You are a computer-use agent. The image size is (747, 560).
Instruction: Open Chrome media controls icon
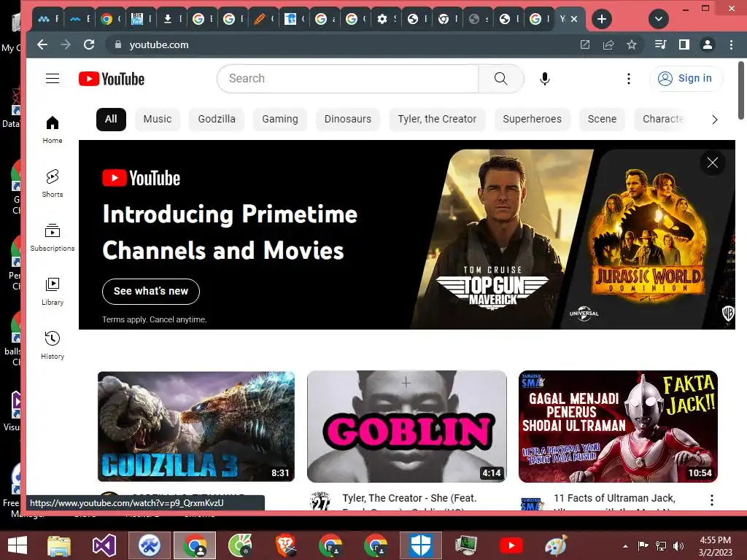tap(660, 44)
